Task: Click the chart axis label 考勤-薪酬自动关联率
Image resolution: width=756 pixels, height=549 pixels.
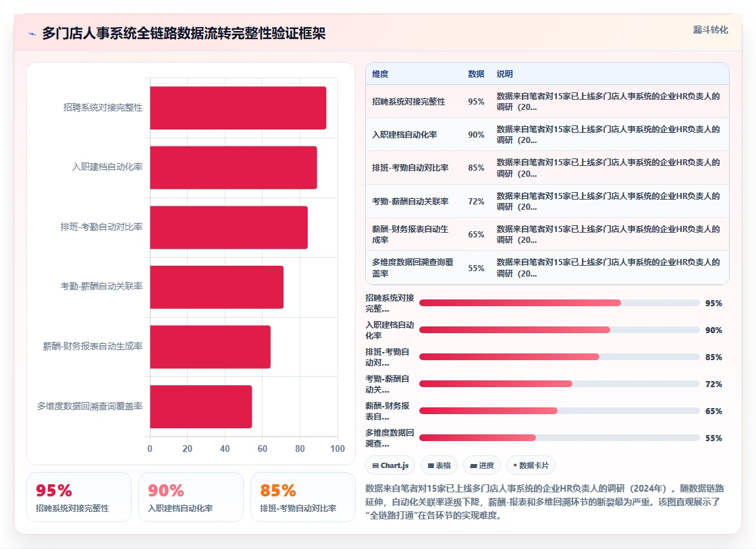Action: 101,287
